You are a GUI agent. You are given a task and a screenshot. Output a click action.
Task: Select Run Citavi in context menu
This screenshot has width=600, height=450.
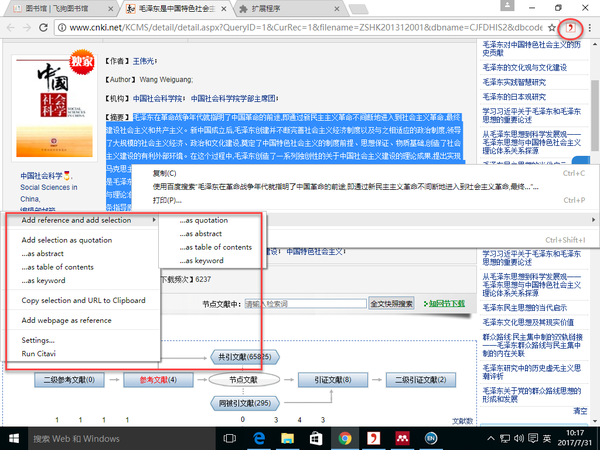pos(39,354)
